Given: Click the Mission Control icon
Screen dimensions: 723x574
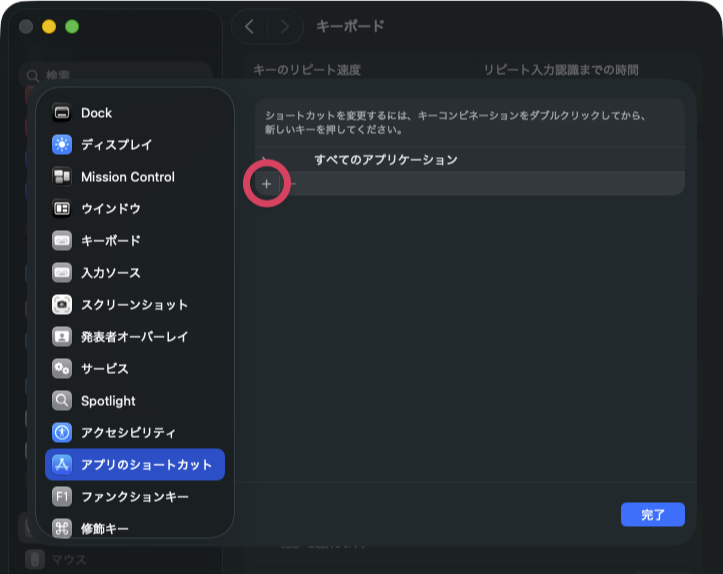Looking at the screenshot, I should [62, 177].
